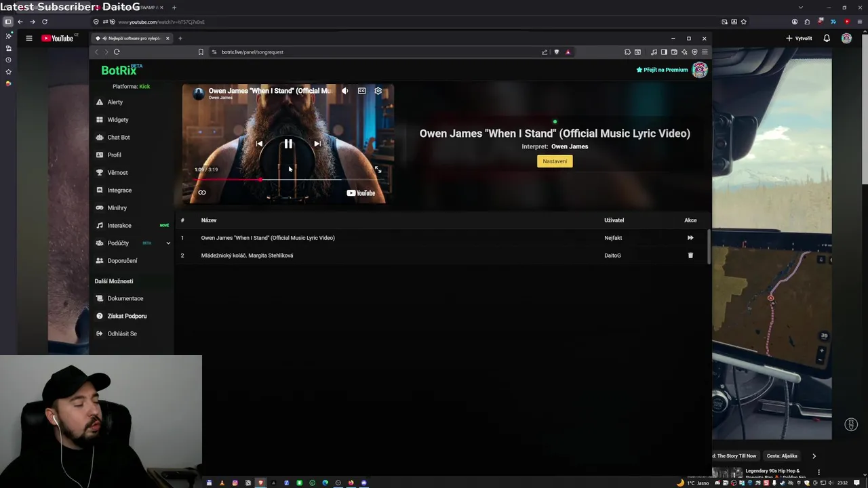Seek on the video progress bar
The width and height of the screenshot is (868, 488).
tap(289, 180)
